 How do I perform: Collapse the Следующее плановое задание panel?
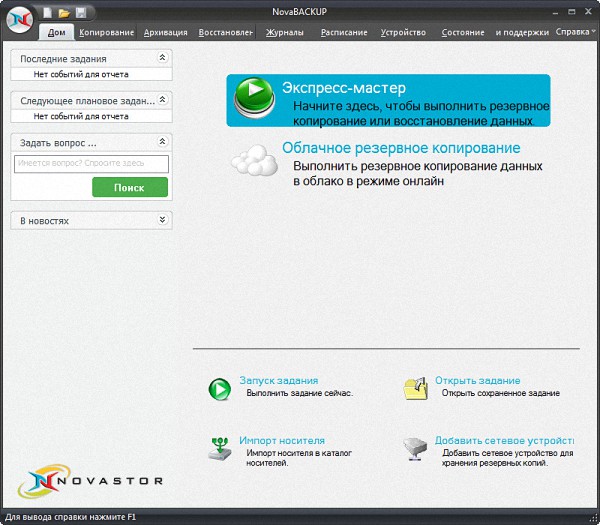(162, 99)
